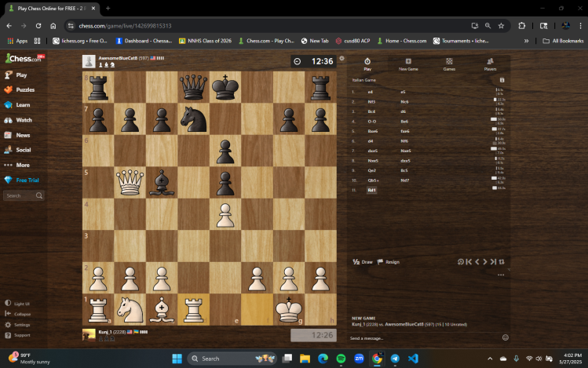Open the Play section in the sidebar
Image resolution: width=588 pixels, height=368 pixels.
pyautogui.click(x=16, y=75)
